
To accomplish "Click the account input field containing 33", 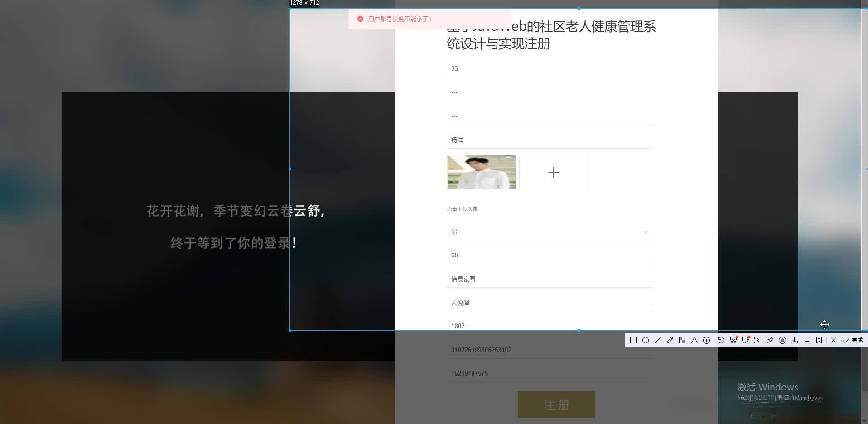I will coord(549,68).
